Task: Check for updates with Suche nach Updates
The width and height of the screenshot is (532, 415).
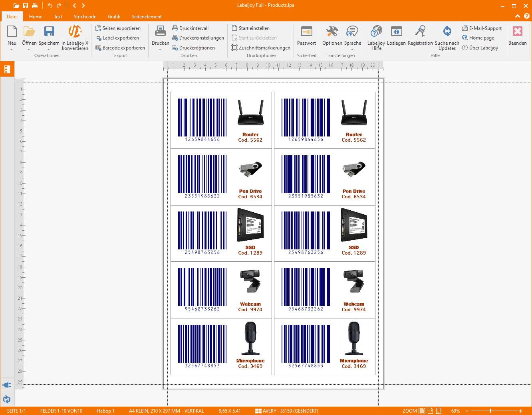Action: [x=447, y=38]
